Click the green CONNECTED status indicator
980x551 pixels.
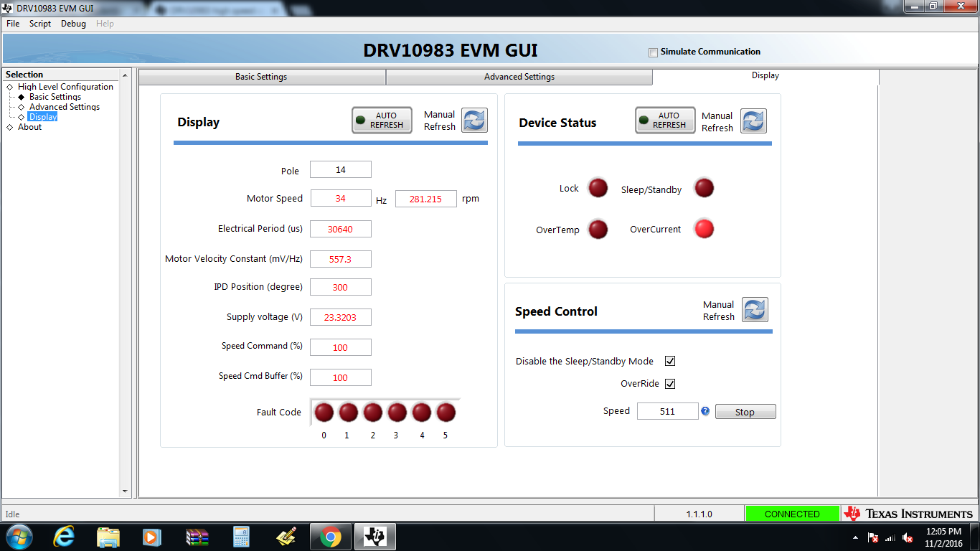click(x=792, y=514)
